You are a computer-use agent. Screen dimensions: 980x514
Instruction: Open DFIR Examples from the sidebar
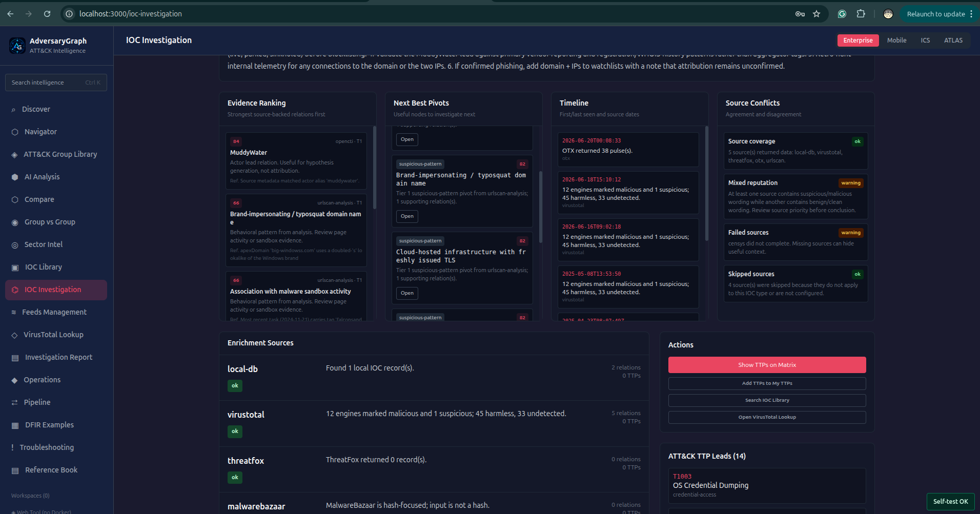point(56,425)
